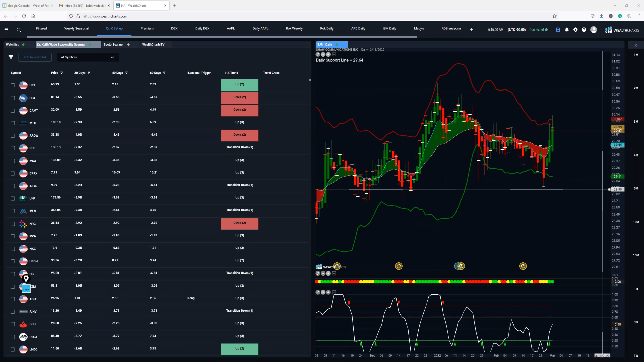Check the TDSE row checkbox
The width and height of the screenshot is (644, 362).
click(13, 299)
